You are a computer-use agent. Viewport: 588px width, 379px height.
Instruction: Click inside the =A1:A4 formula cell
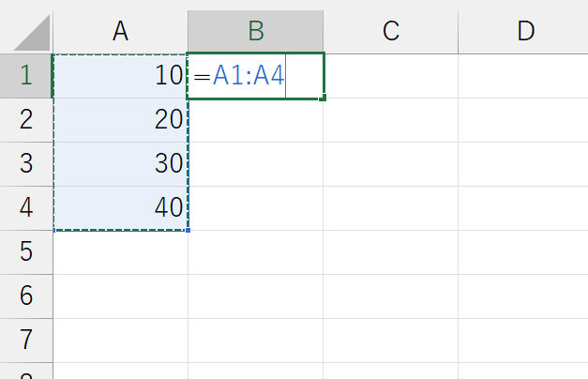[249, 76]
